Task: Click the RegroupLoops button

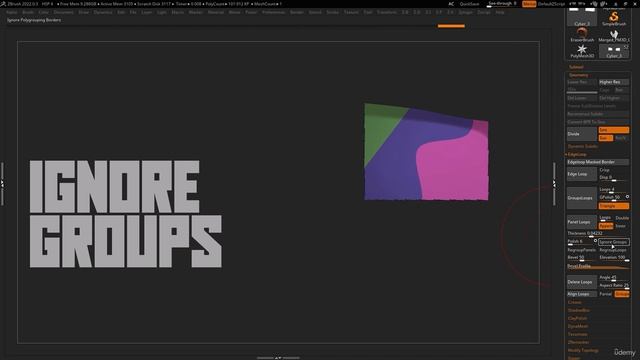Action: 613,250
